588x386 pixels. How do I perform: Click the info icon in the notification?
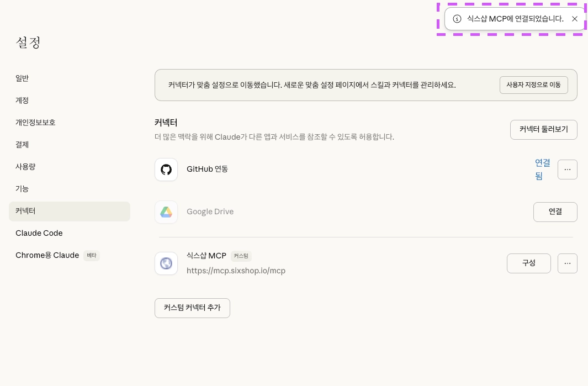coord(457,19)
